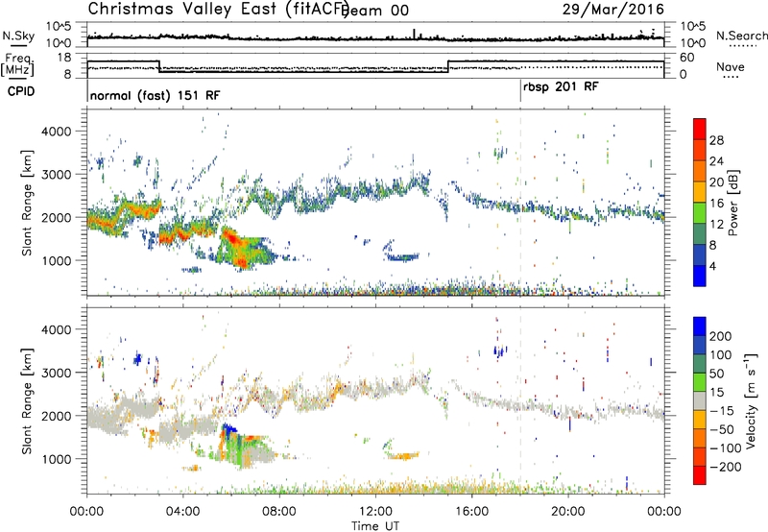Click the 'rbsp 201 RF' CPID text
Viewport: 768px width, 532px height.
(561, 87)
